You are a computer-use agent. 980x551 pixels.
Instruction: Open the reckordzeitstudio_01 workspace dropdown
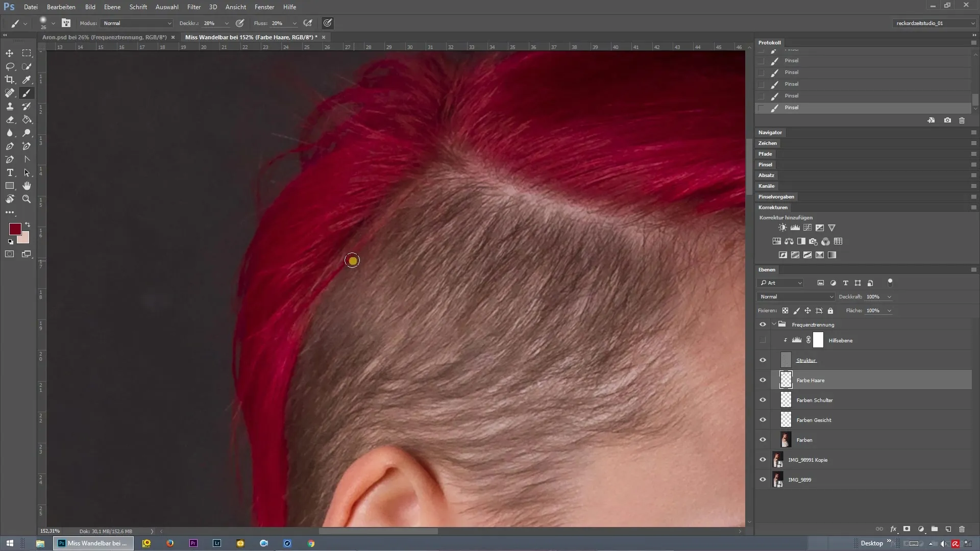tap(935, 23)
